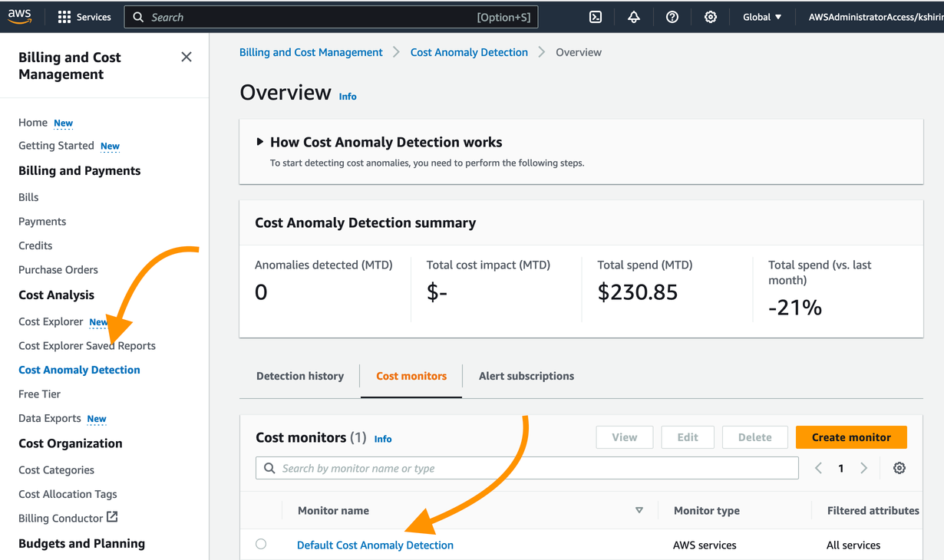This screenshot has width=944, height=560.
Task: Open CloudShell terminal icon
Action: tap(596, 17)
